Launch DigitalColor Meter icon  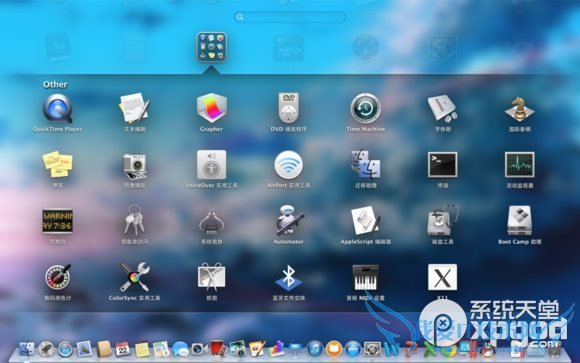coord(57,277)
